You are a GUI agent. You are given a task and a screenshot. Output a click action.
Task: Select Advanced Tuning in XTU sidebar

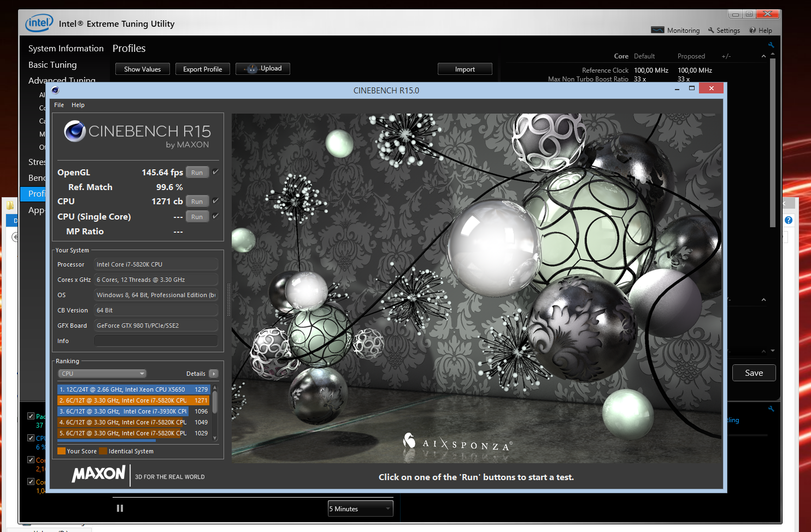62,80
